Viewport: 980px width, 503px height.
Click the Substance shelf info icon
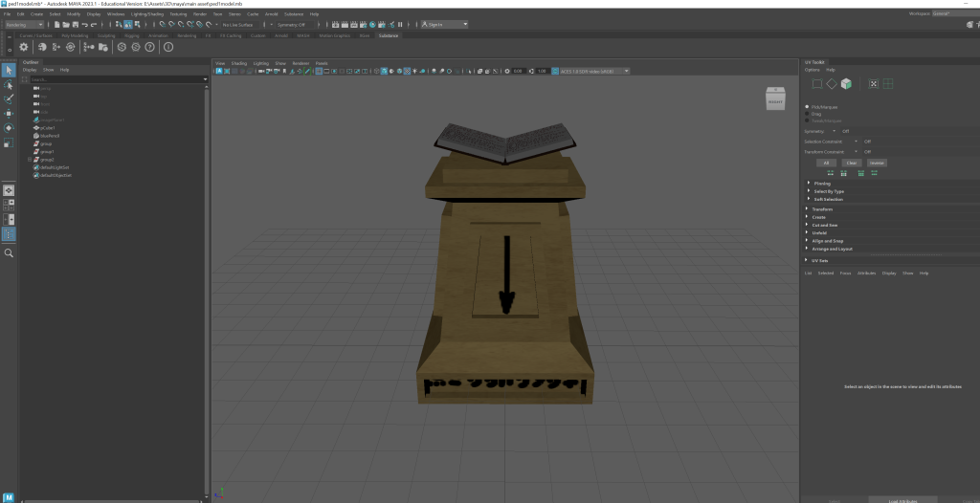(168, 47)
